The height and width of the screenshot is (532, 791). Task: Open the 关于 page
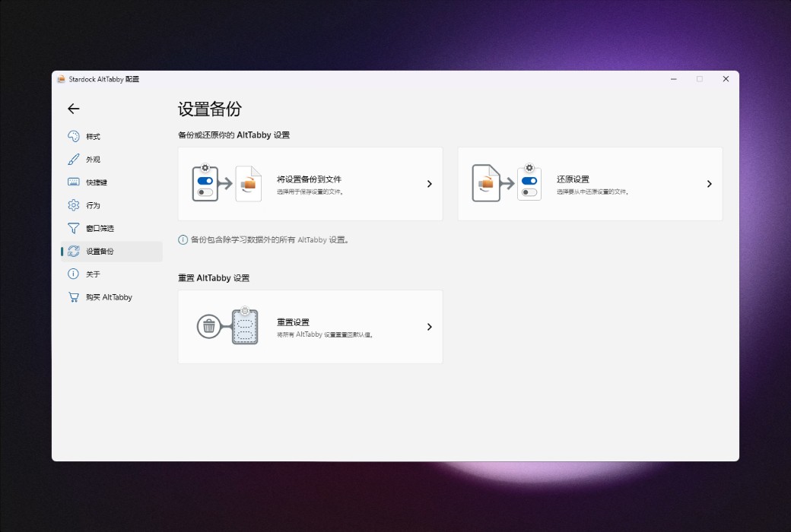(112, 274)
